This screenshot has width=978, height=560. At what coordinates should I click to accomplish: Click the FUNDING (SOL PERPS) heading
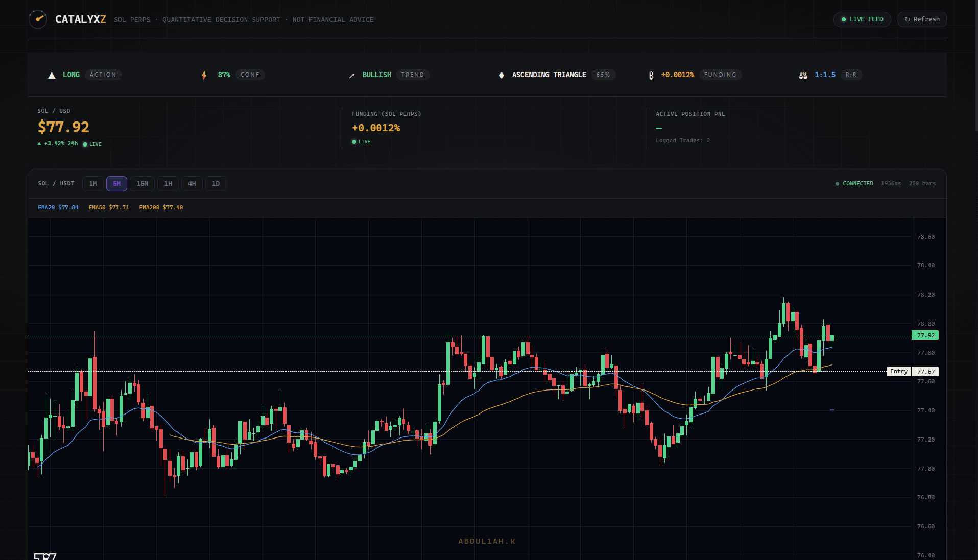click(387, 114)
